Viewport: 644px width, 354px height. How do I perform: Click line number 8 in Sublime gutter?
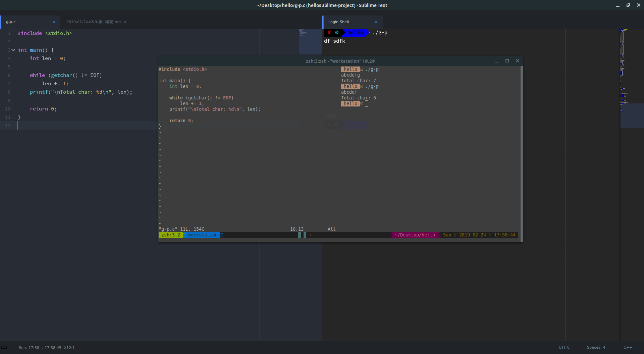pyautogui.click(x=9, y=92)
